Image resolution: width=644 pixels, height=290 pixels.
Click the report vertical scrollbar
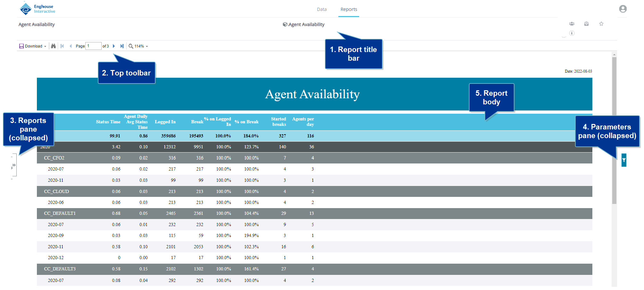614,128
